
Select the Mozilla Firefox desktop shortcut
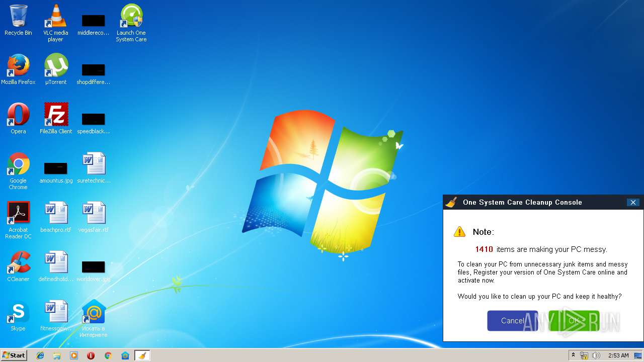tap(18, 69)
